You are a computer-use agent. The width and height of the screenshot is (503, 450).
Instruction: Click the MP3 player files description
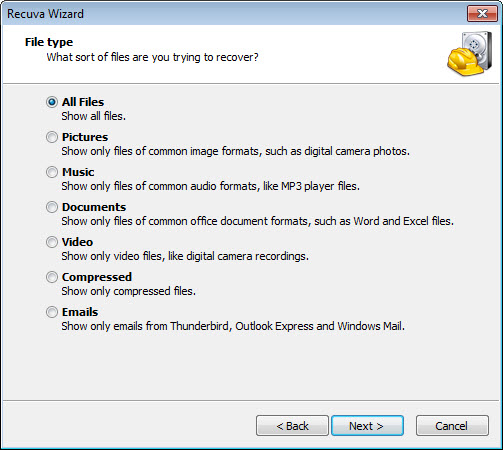[211, 186]
